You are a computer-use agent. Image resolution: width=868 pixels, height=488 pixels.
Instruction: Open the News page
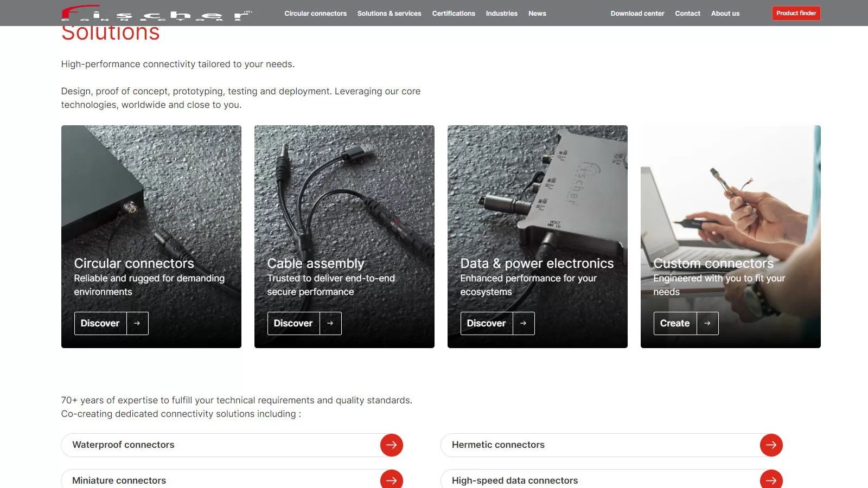537,14
